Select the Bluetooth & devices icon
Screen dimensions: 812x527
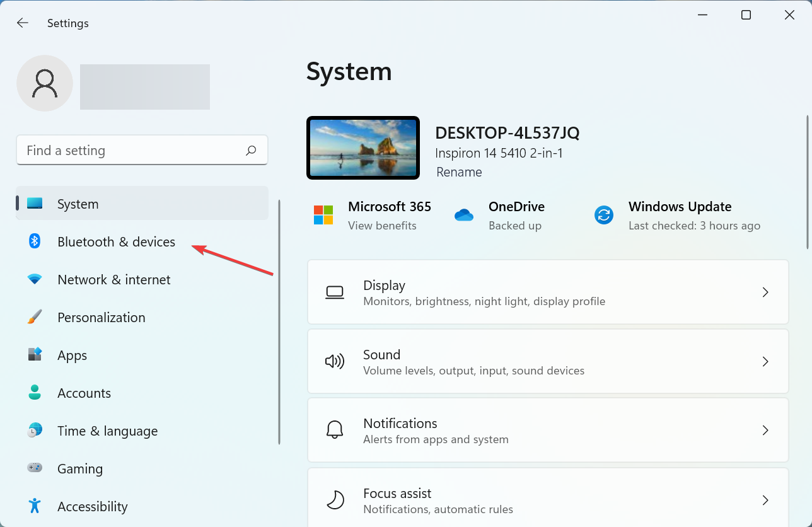(x=33, y=241)
